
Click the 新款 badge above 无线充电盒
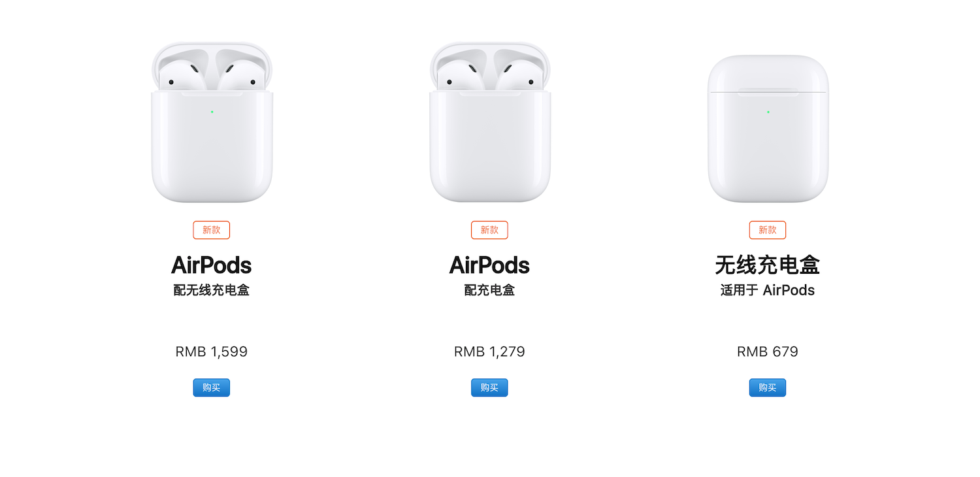(x=768, y=230)
